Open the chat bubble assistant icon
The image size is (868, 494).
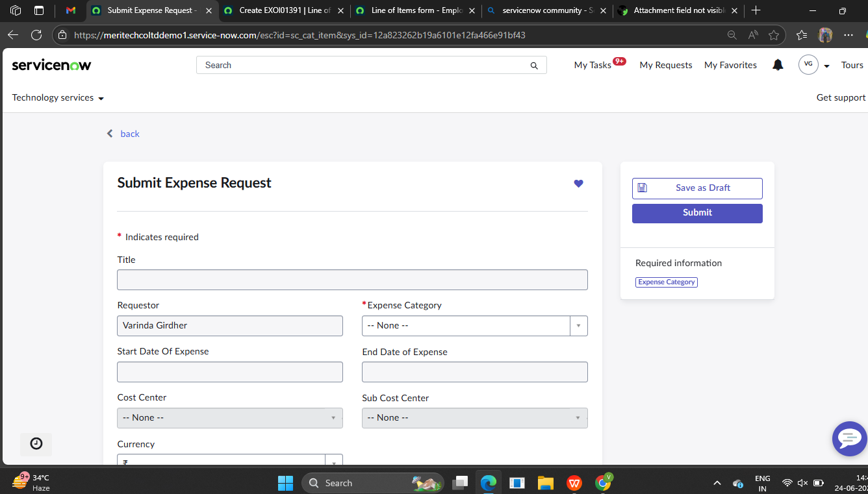click(849, 439)
